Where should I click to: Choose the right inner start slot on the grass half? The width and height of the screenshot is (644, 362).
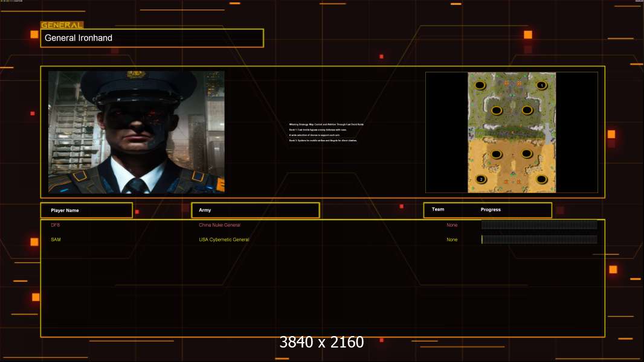click(x=527, y=110)
